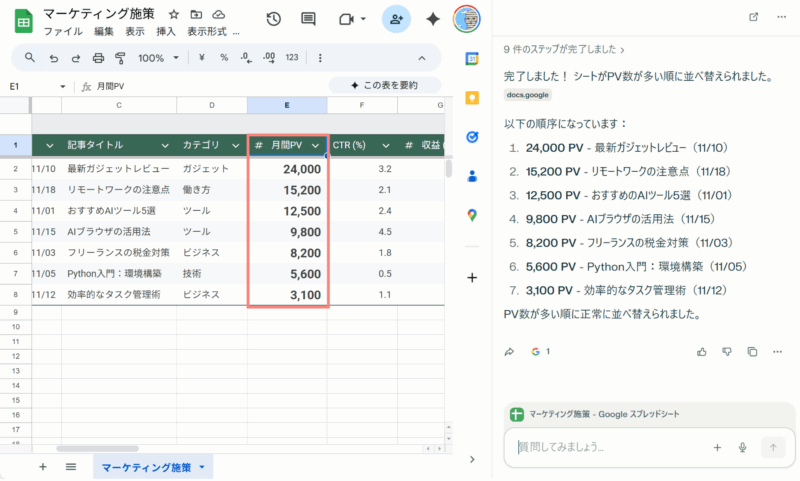Open the ファイル menu

point(61,31)
